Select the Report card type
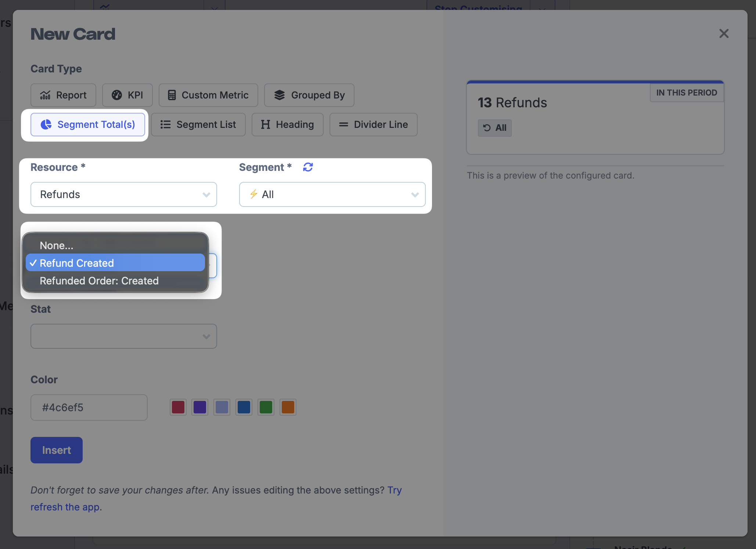 pyautogui.click(x=63, y=95)
